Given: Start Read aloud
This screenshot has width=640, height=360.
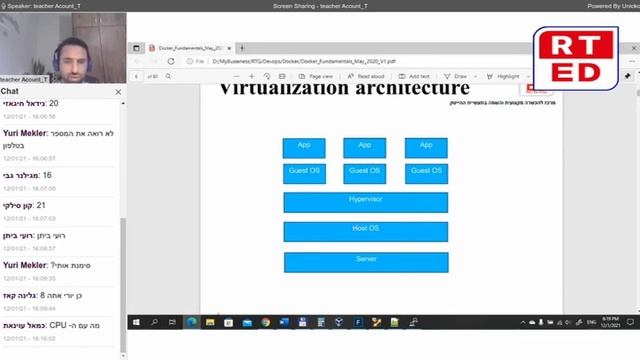Looking at the screenshot, I should click(x=366, y=76).
